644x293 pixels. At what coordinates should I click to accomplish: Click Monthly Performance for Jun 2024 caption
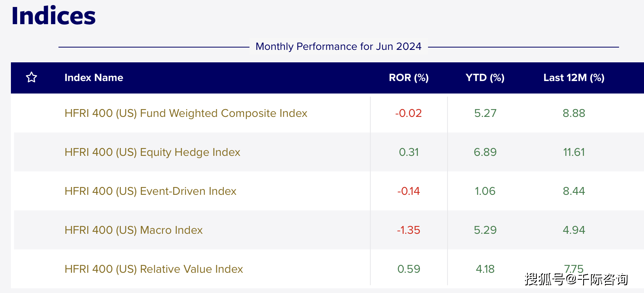point(338,46)
